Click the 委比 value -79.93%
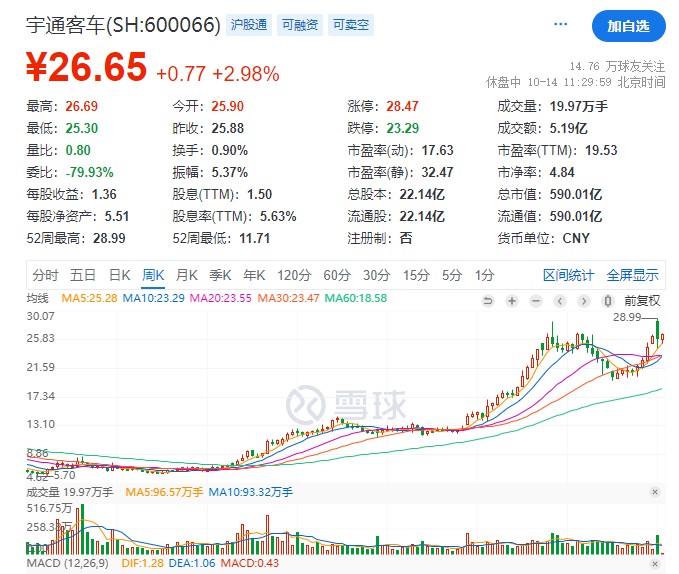Screen dimensions: 679x574 click(90, 172)
